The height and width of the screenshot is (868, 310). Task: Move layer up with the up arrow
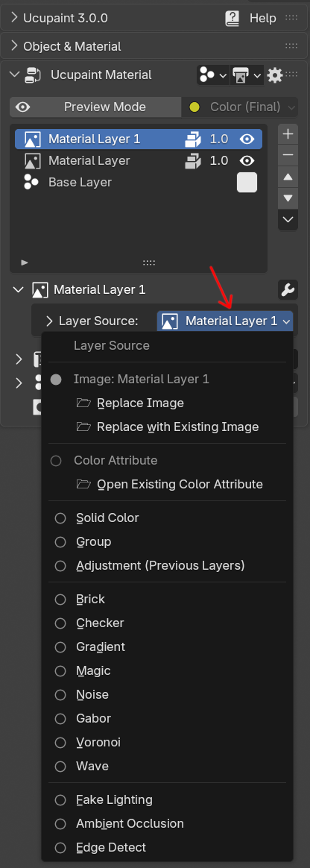(288, 177)
